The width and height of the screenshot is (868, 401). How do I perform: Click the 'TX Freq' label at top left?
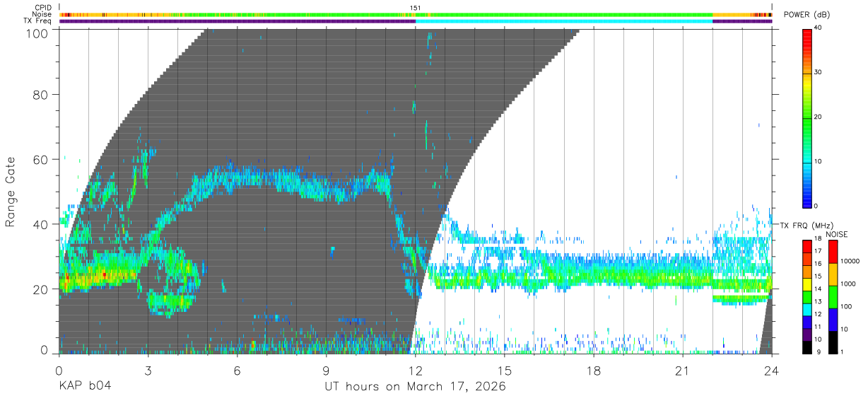[38, 21]
